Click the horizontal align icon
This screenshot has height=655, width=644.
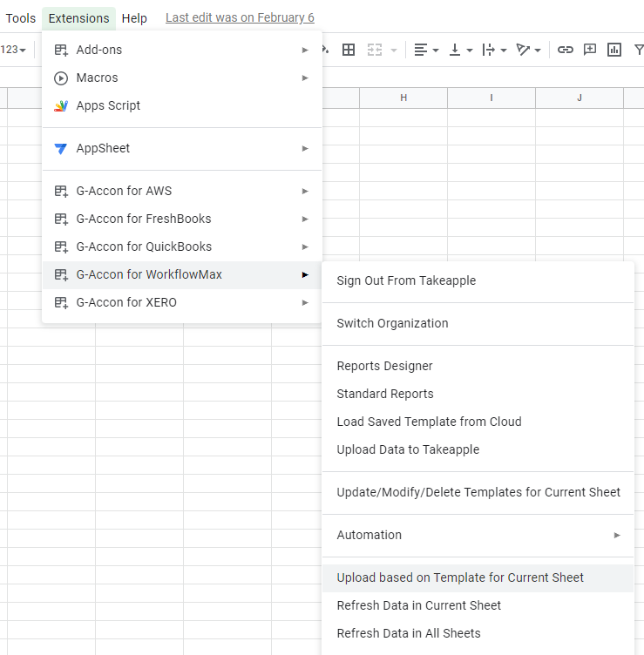tap(421, 50)
